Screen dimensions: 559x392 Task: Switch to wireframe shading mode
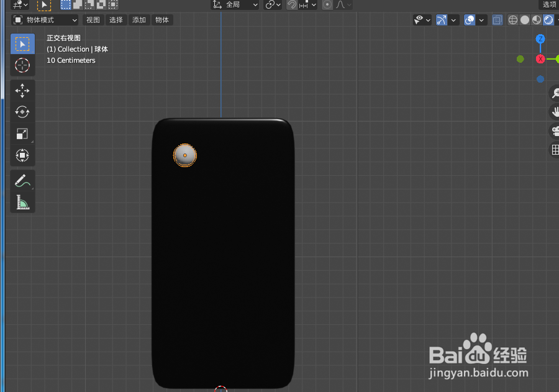pos(512,19)
